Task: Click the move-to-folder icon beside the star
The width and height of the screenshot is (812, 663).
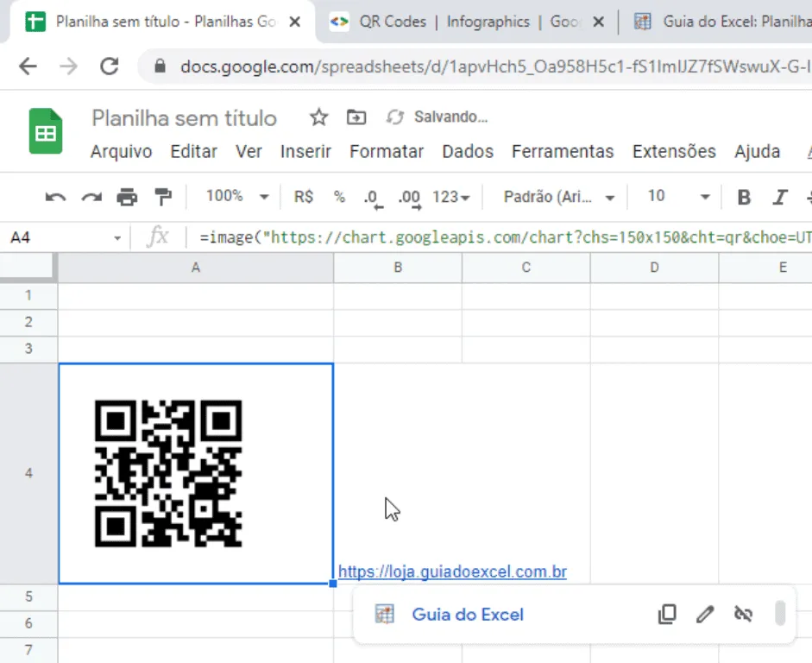Action: pyautogui.click(x=356, y=117)
